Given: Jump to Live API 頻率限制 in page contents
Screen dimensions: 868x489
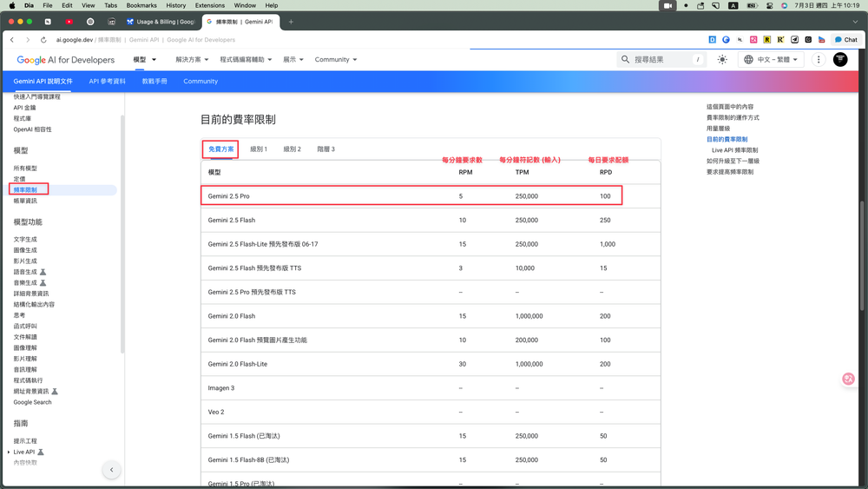Looking at the screenshot, I should click(734, 150).
